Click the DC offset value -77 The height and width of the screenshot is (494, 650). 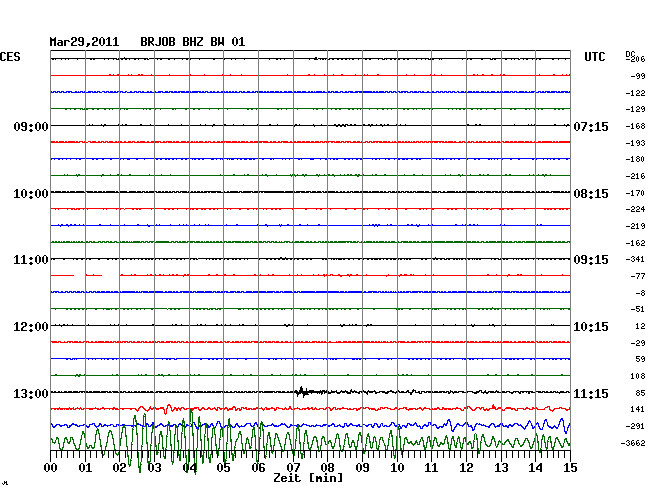point(638,276)
